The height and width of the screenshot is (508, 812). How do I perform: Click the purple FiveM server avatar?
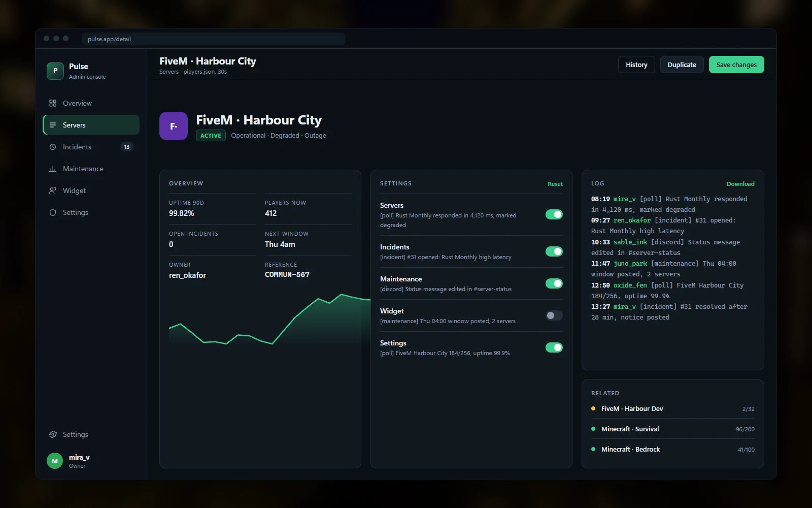click(174, 126)
